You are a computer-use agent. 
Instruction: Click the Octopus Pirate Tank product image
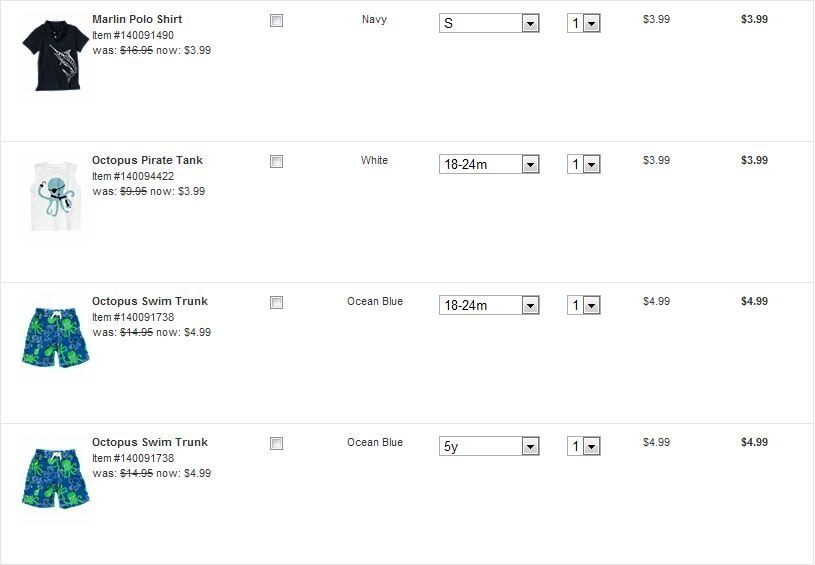[51, 195]
